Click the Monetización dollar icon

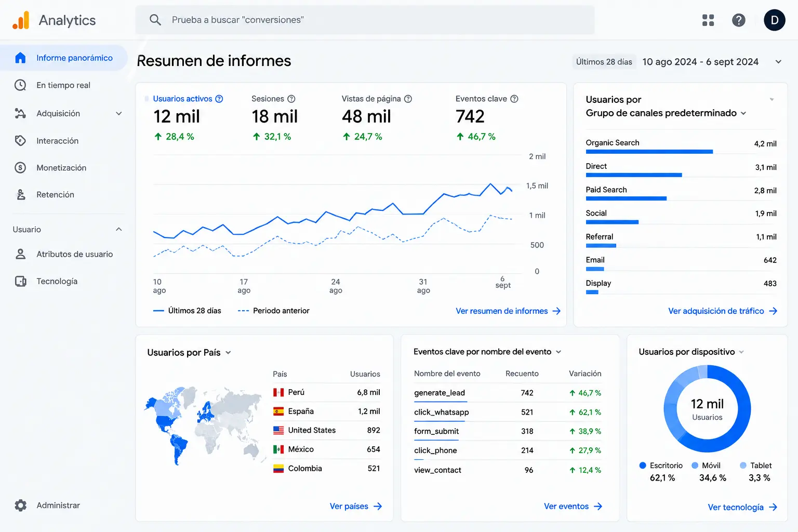[x=20, y=168]
